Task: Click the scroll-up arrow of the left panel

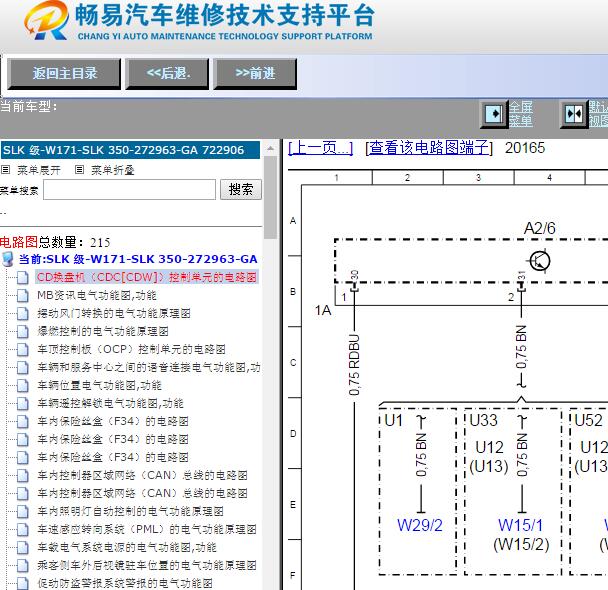Action: pyautogui.click(x=270, y=148)
